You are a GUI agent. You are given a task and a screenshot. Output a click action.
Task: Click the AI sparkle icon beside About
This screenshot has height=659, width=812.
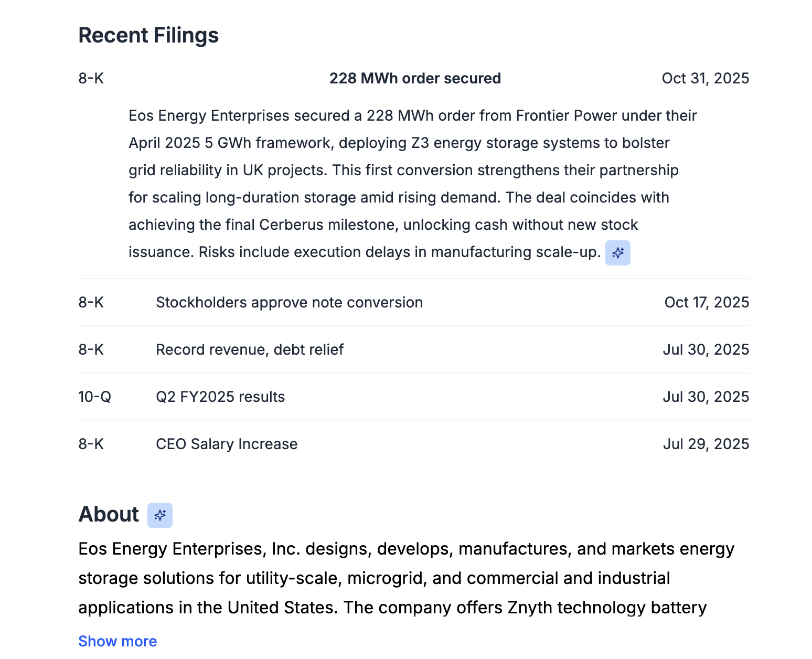(160, 515)
